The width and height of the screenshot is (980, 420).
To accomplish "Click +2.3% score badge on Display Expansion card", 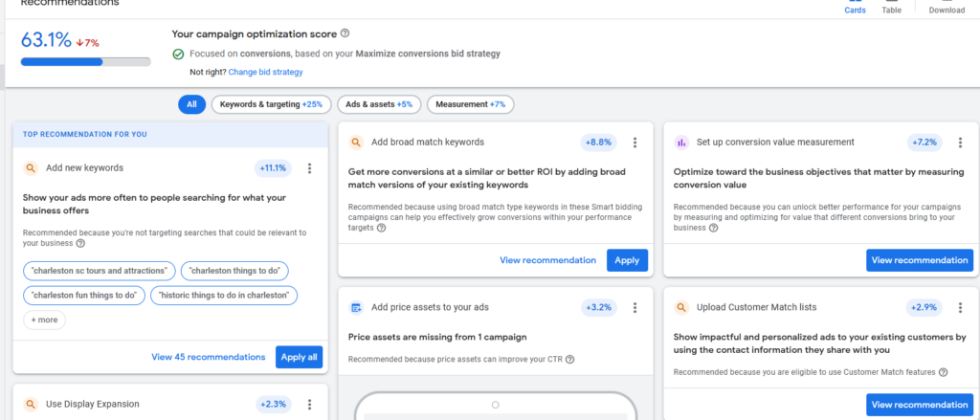I will coord(274,405).
